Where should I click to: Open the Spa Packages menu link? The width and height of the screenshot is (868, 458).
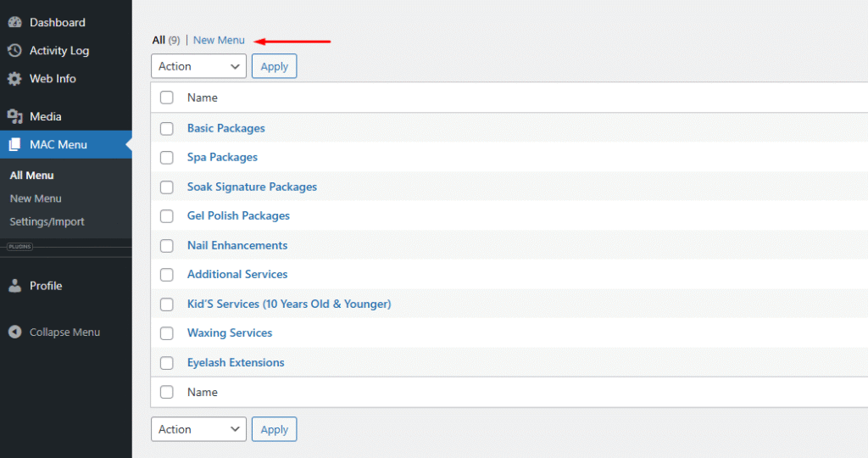click(x=222, y=157)
